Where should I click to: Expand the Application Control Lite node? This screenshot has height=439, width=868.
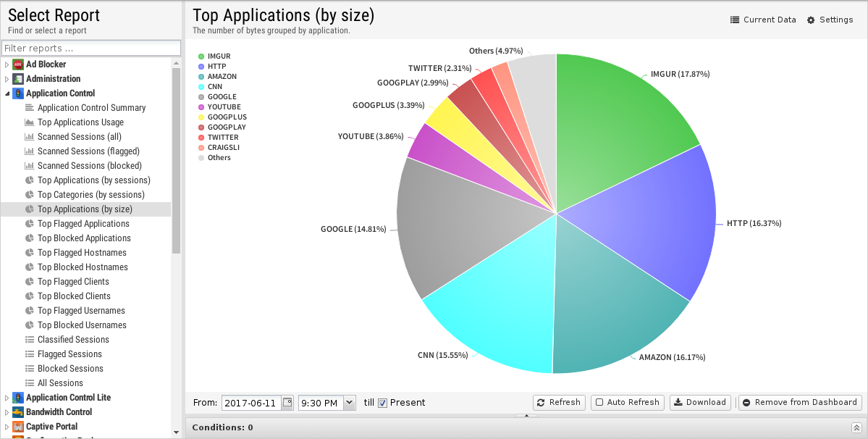click(7, 398)
